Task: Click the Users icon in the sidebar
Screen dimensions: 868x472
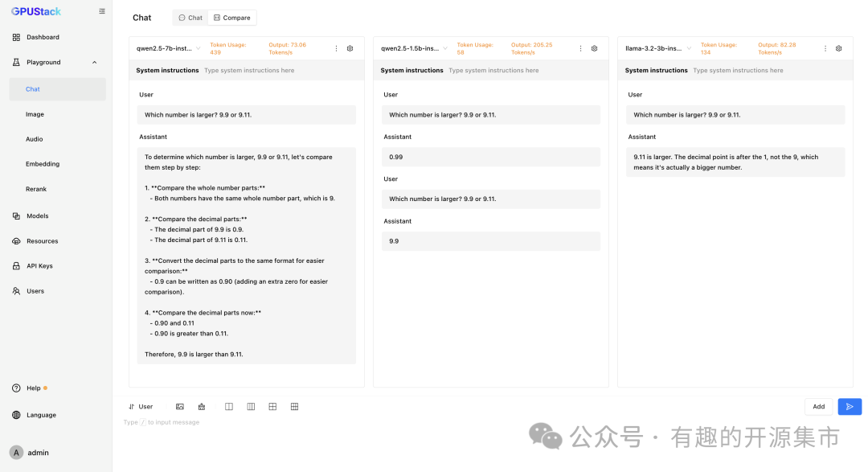Action: [16, 291]
